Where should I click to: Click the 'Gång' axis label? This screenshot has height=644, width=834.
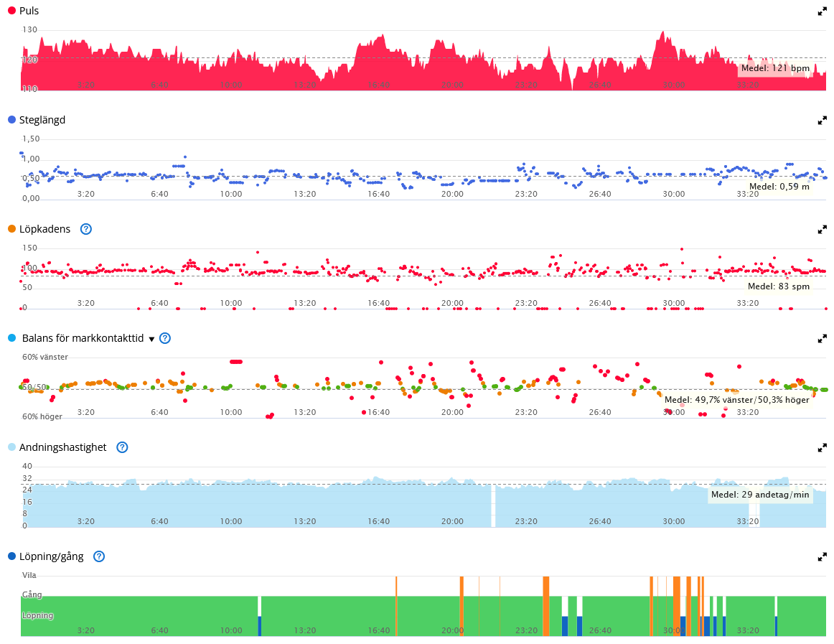(32, 595)
